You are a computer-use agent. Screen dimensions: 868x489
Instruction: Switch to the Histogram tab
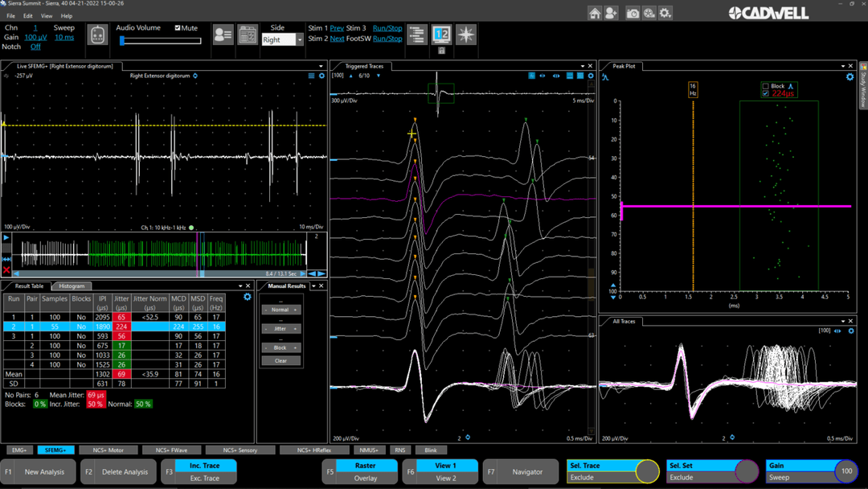tap(72, 286)
